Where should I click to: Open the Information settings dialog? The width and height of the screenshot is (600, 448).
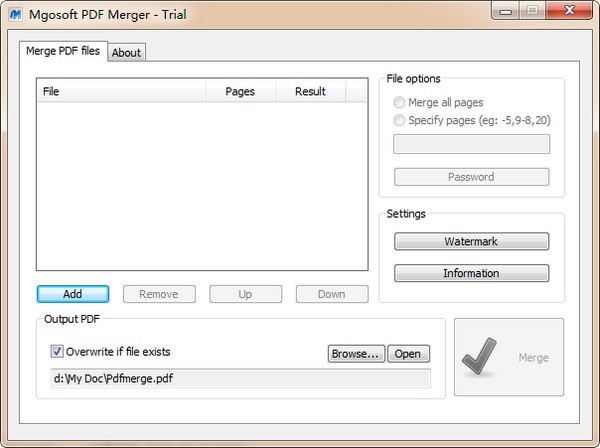(471, 273)
